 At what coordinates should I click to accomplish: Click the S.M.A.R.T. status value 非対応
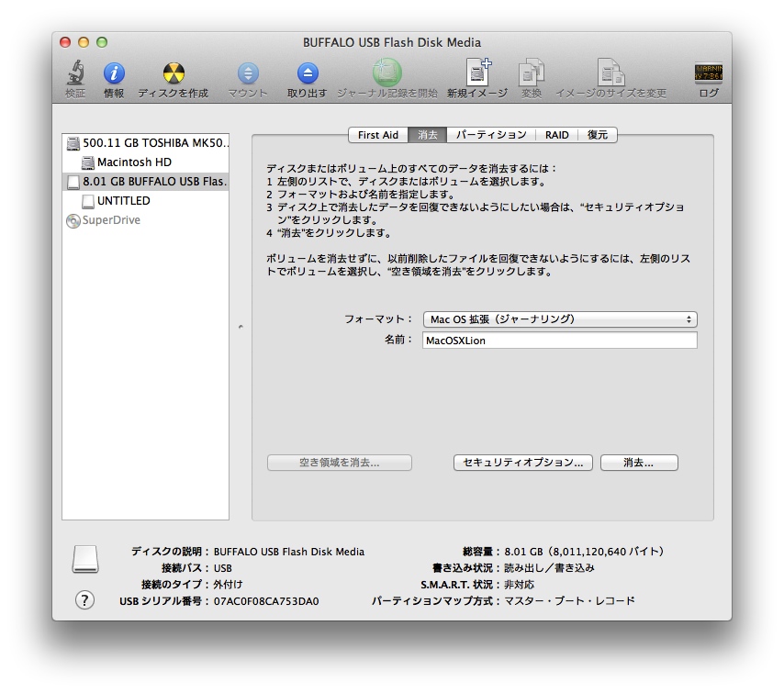point(519,585)
